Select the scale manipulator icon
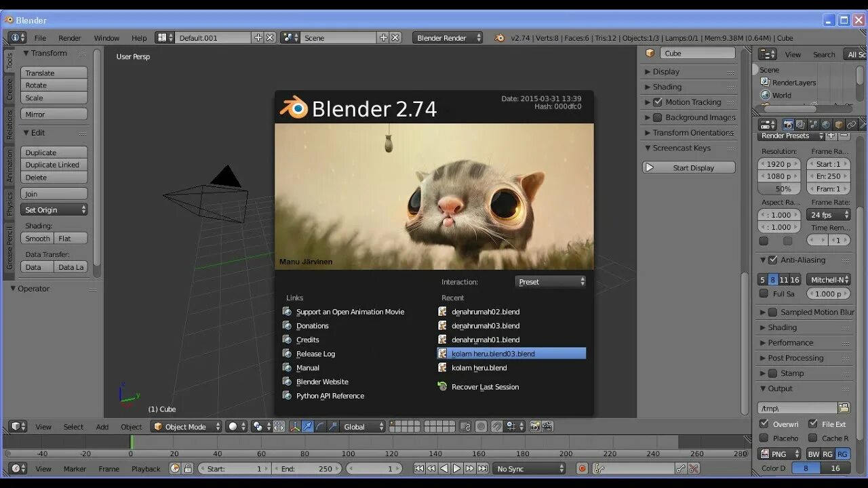 point(333,426)
